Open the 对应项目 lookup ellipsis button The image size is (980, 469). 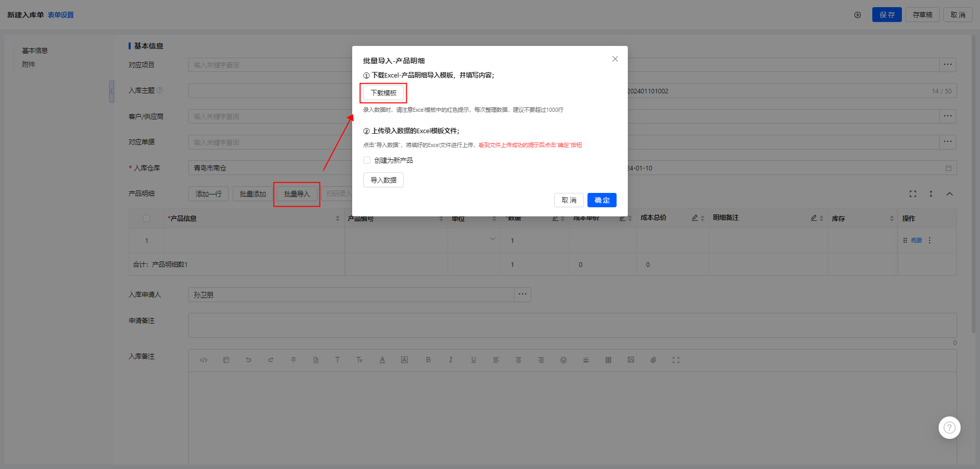pyautogui.click(x=948, y=65)
